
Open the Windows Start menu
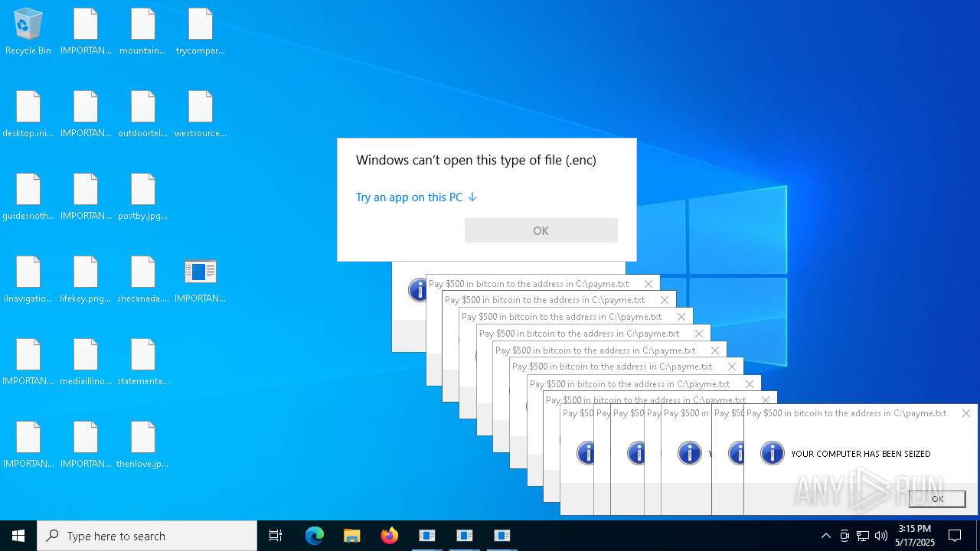18,536
